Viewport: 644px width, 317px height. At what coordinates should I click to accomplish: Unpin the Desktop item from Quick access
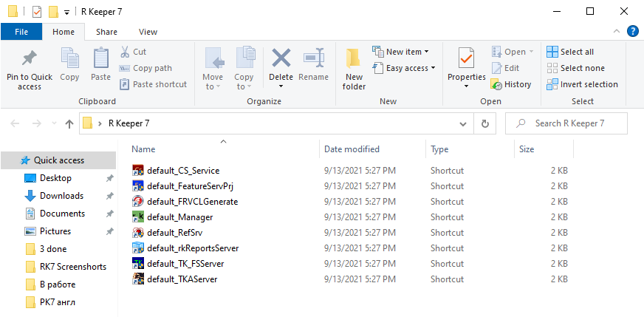(109, 178)
